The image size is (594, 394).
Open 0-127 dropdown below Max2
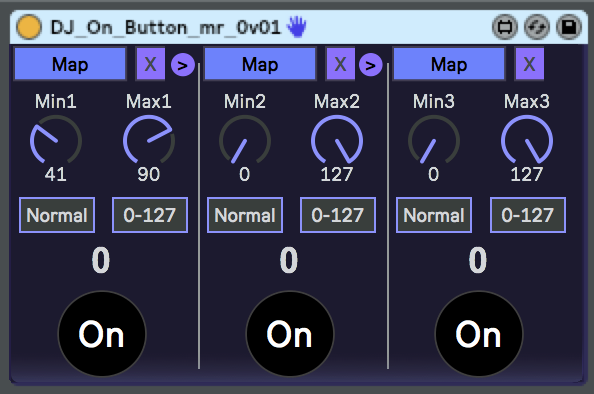[x=338, y=215]
